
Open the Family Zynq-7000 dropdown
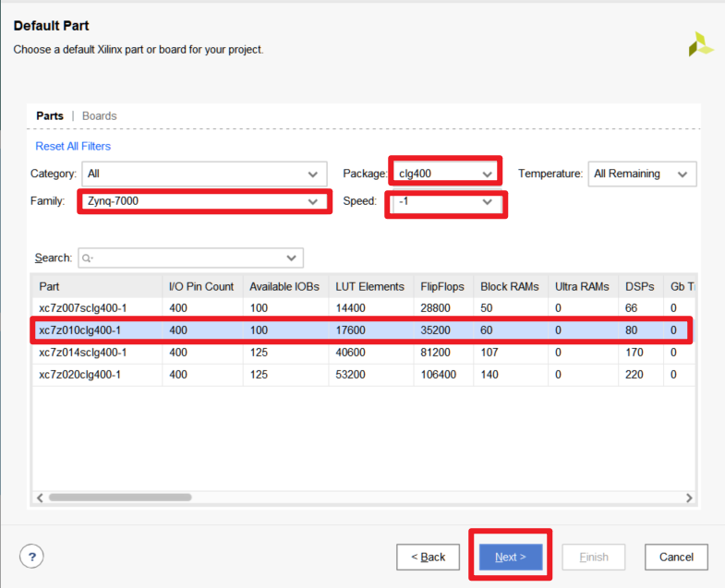pyautogui.click(x=204, y=201)
